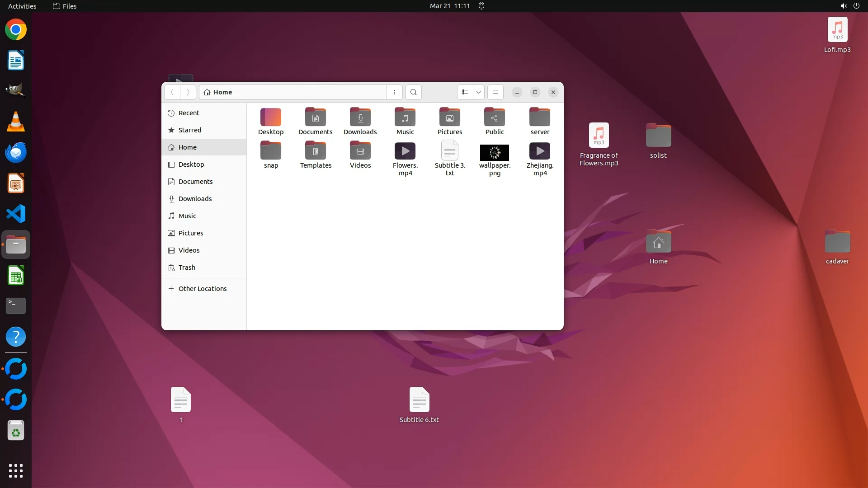Go back with the previous arrow
The image size is (868, 488).
[172, 92]
